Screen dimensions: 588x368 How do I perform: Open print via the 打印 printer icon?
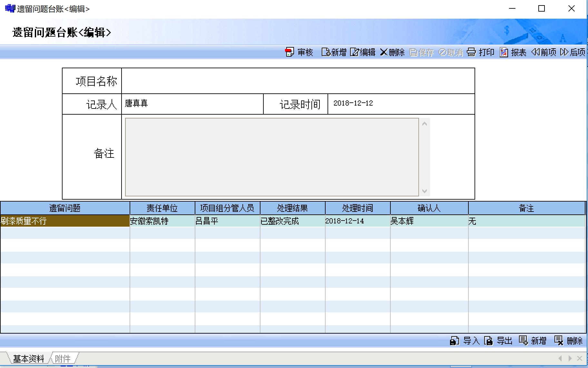point(471,52)
